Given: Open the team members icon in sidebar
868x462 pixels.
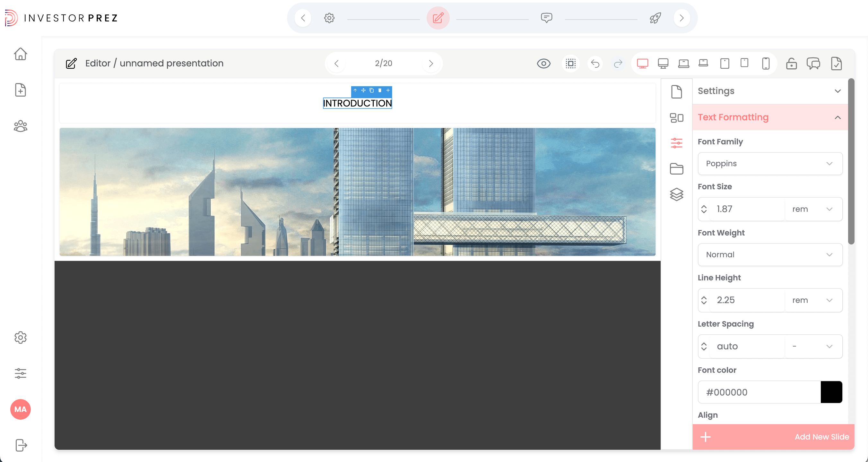Looking at the screenshot, I should [x=21, y=126].
